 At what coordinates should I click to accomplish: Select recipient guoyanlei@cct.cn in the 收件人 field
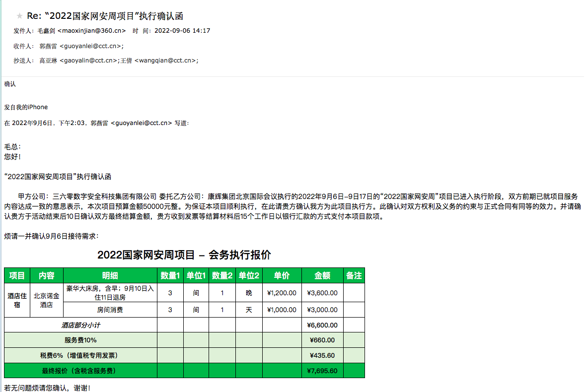(91, 46)
